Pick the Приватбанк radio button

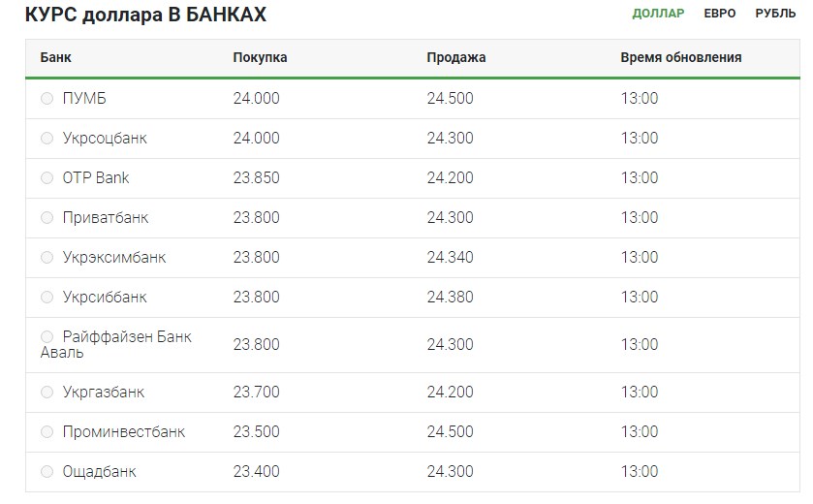coord(47,218)
